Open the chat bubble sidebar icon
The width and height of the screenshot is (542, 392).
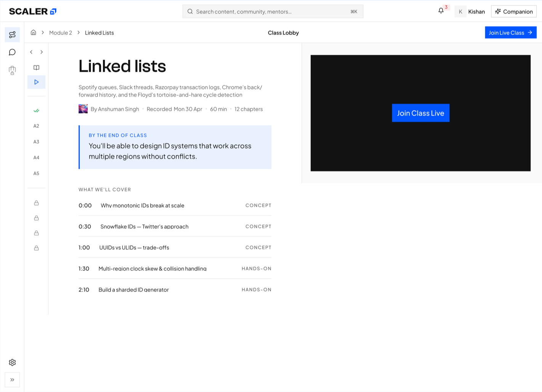pyautogui.click(x=12, y=52)
